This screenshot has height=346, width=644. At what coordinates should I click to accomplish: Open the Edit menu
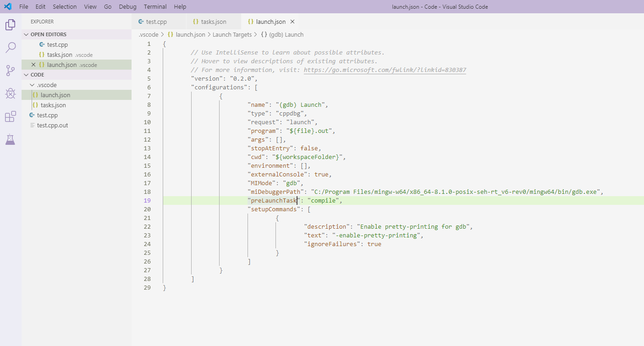coord(40,7)
